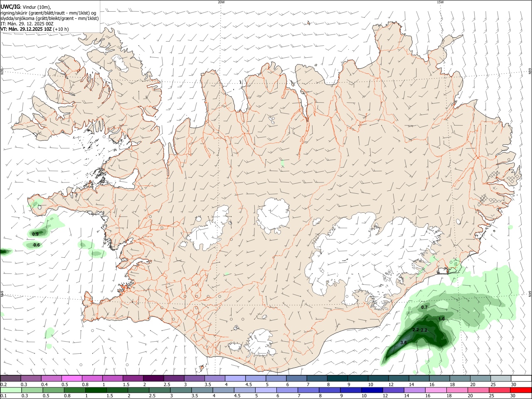
Task: Click the 'slydda/snjókoma' legend description line
Action: point(49,18)
